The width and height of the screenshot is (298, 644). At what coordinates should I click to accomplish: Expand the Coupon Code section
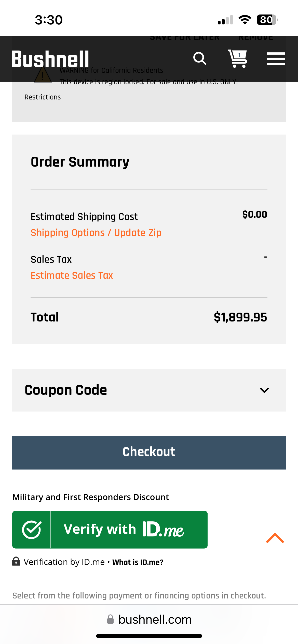pyautogui.click(x=264, y=390)
